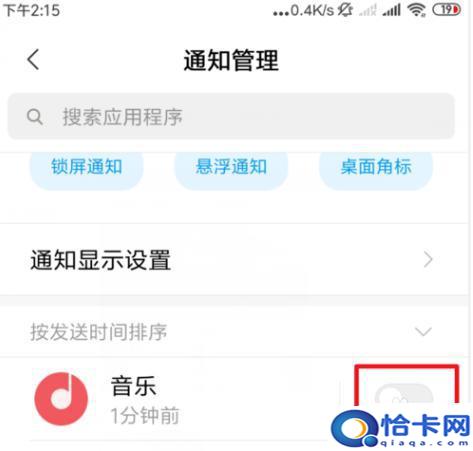
Task: Tap the back arrow icon
Action: click(x=33, y=60)
